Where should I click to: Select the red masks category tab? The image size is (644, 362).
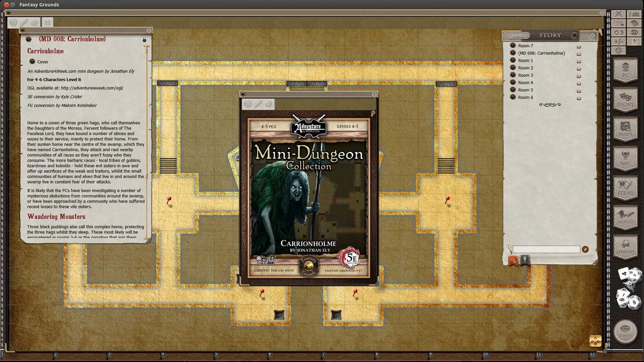(x=513, y=260)
